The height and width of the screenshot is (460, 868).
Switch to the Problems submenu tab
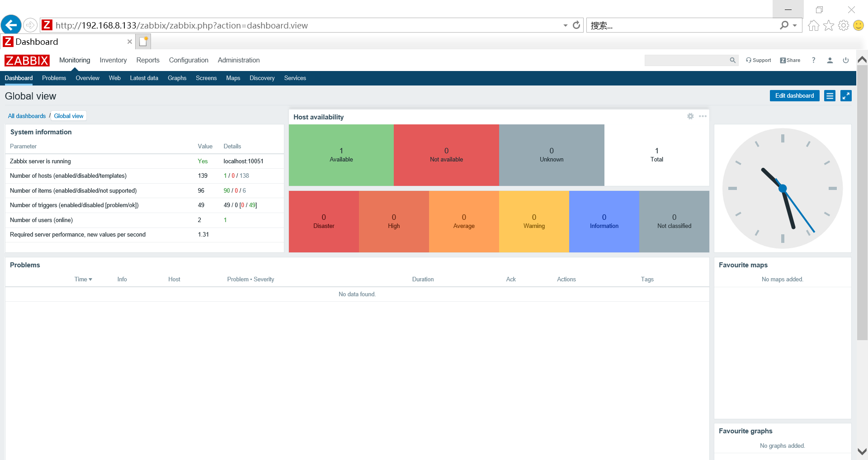pos(54,78)
